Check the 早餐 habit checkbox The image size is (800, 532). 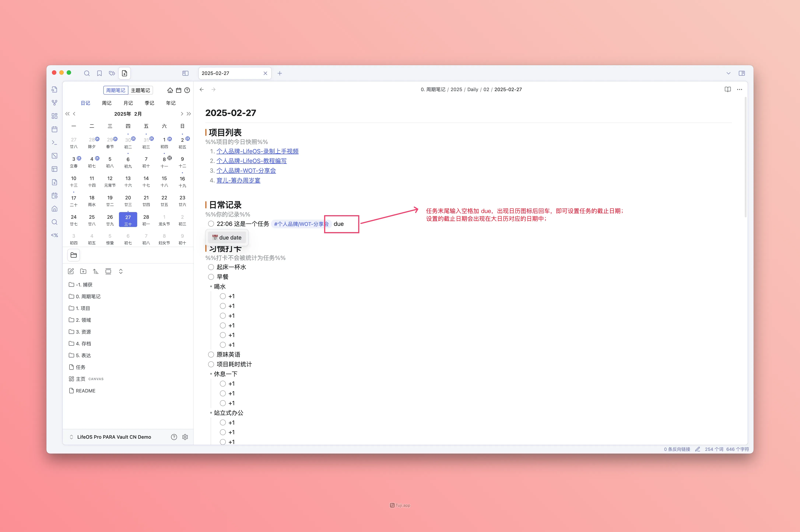[x=211, y=277]
